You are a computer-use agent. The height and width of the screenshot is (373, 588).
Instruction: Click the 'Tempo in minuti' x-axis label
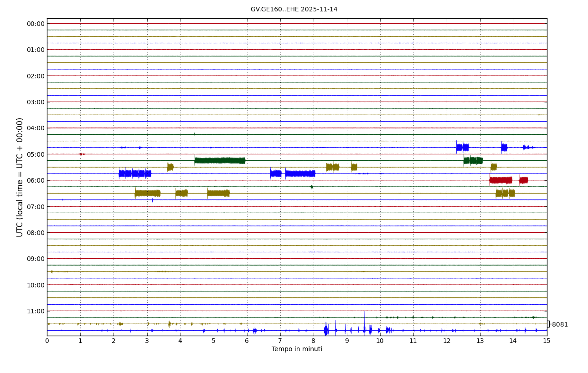[x=297, y=349]
